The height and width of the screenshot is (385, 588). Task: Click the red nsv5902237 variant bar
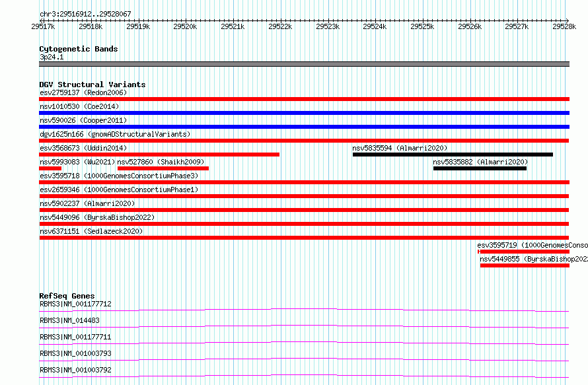[304, 210]
